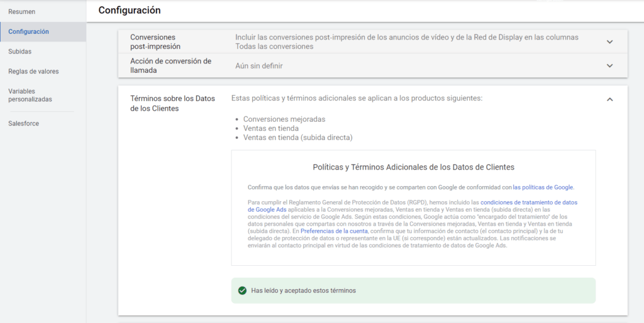Screen dimensions: 644x323
Task: Expand Acción de conversión de llamada chevron
Action: (x=610, y=65)
